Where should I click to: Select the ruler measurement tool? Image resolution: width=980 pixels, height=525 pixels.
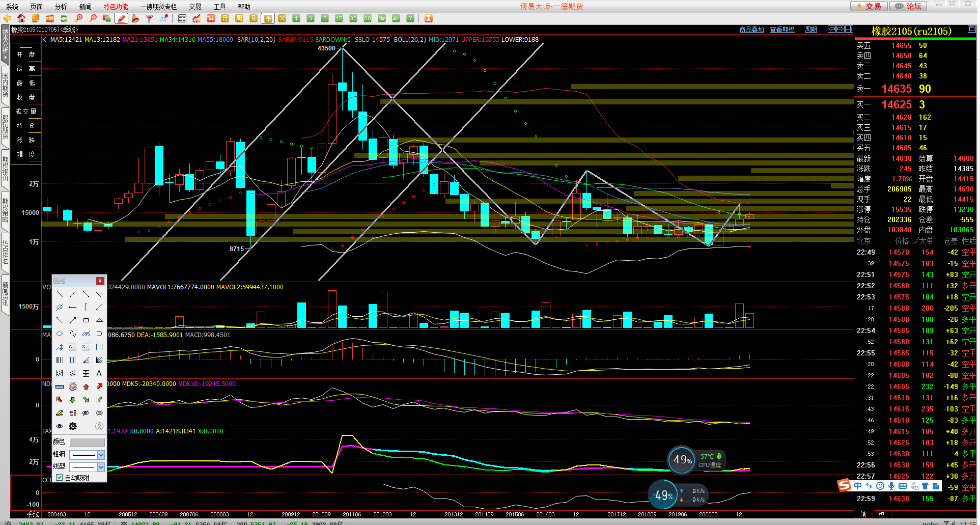tap(60, 386)
